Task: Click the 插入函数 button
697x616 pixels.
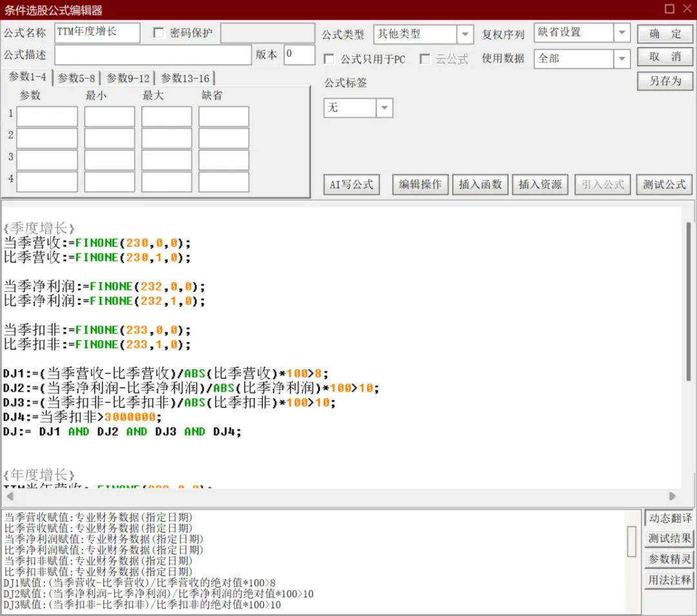Action: click(480, 185)
